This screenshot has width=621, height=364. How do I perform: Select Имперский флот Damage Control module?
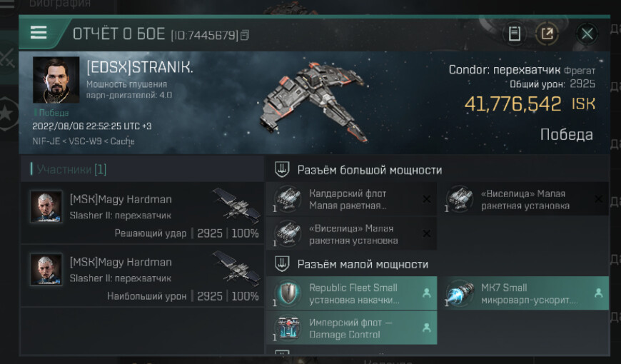click(351, 328)
